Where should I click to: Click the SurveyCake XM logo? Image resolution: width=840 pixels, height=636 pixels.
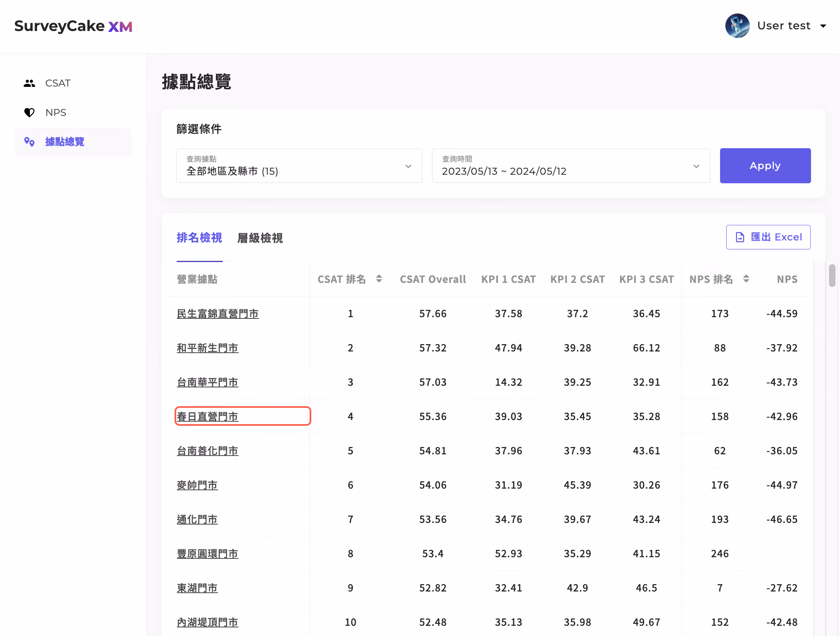click(73, 26)
